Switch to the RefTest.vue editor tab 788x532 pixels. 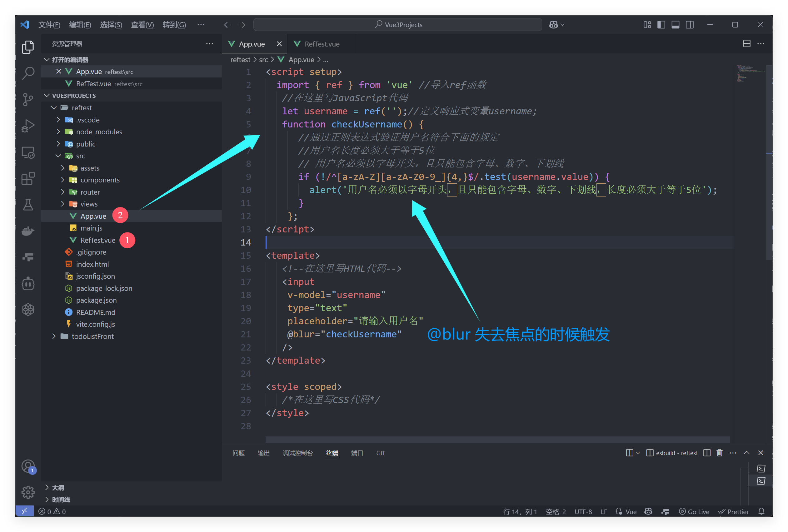pos(321,44)
